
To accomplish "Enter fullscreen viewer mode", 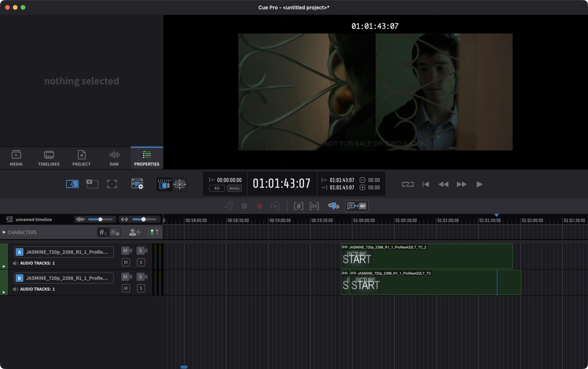I will pos(112,184).
